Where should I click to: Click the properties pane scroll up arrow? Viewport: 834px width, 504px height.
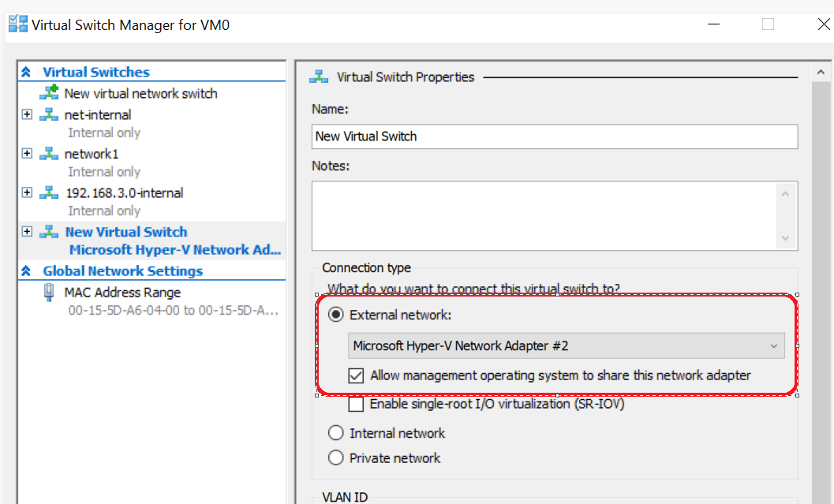coord(821,73)
